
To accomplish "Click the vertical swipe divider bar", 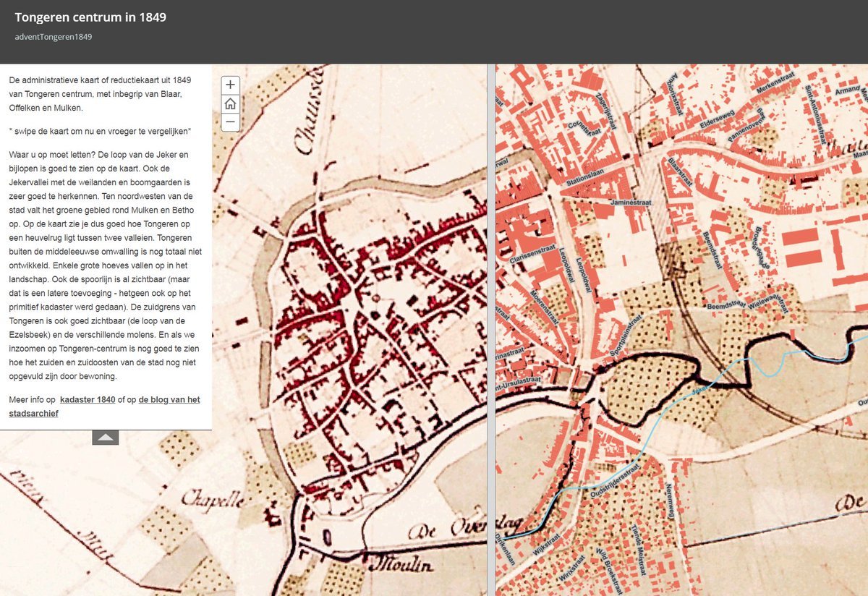I will coord(491,330).
